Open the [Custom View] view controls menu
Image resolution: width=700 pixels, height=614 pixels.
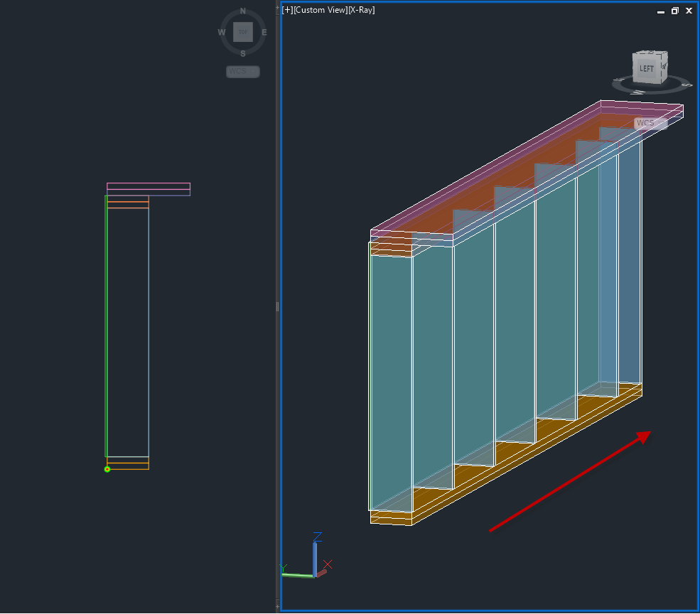(x=321, y=10)
